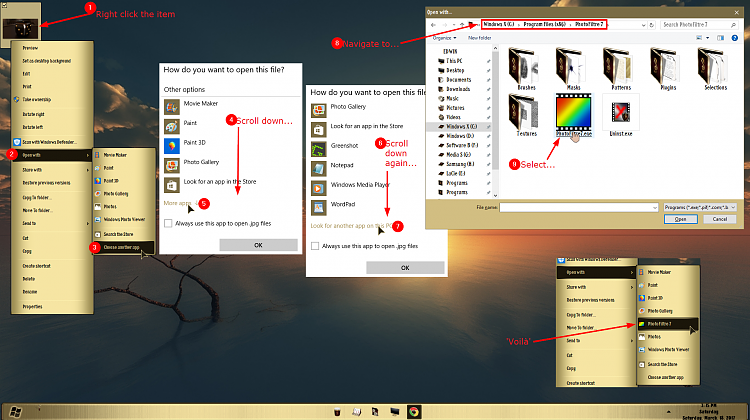
Task: Open the view options dropdown arrow
Action: pyautogui.click(x=707, y=38)
